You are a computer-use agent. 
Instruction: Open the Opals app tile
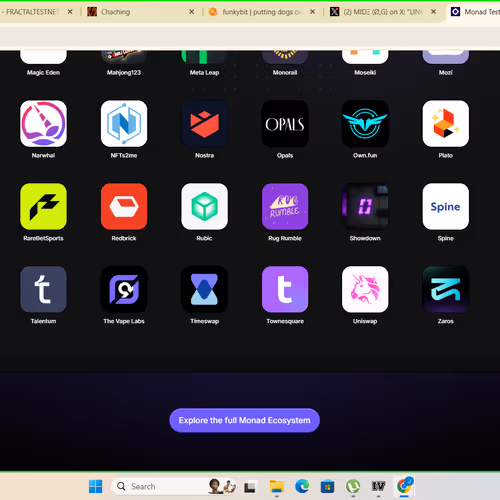(285, 124)
